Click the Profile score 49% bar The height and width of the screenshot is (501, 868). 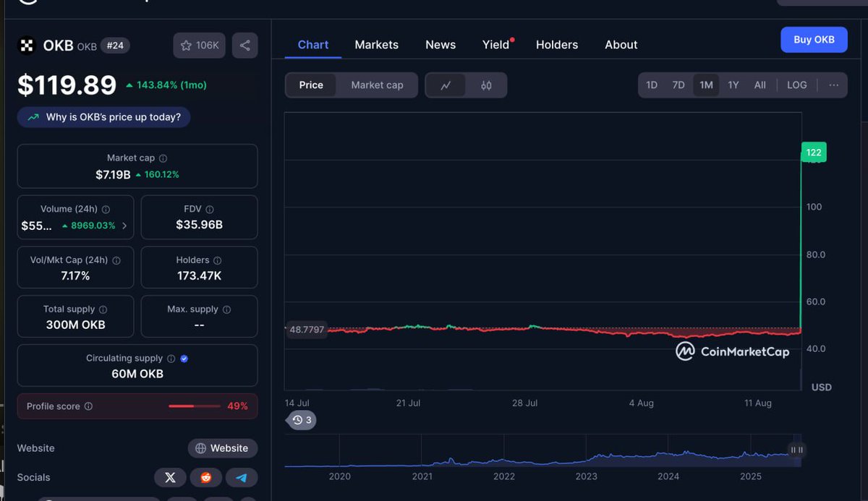195,406
